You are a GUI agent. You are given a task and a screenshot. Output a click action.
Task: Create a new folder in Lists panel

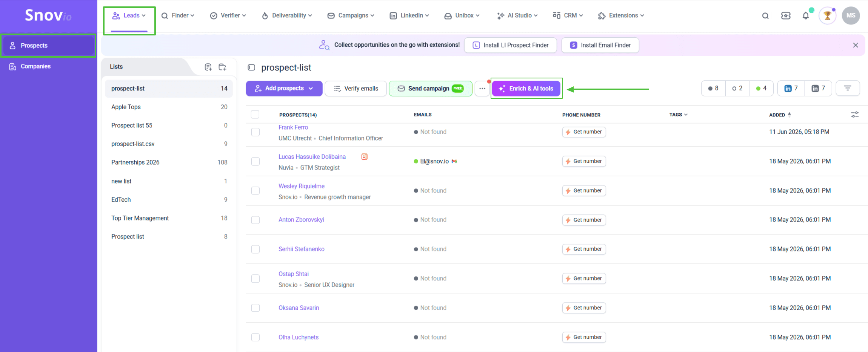[x=223, y=67]
